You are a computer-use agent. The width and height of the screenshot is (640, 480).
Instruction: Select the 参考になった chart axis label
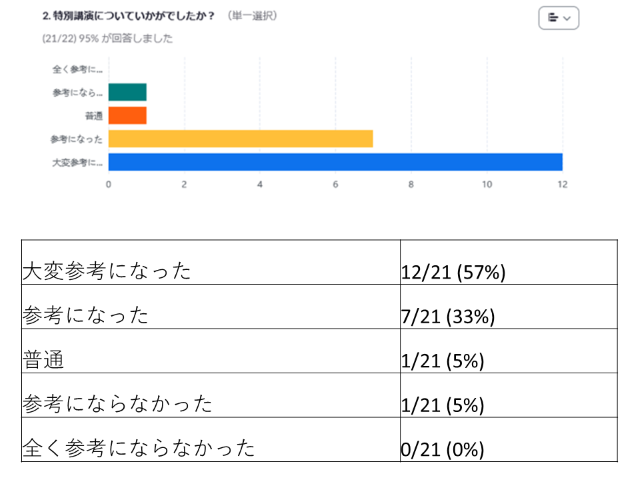pyautogui.click(x=76, y=138)
